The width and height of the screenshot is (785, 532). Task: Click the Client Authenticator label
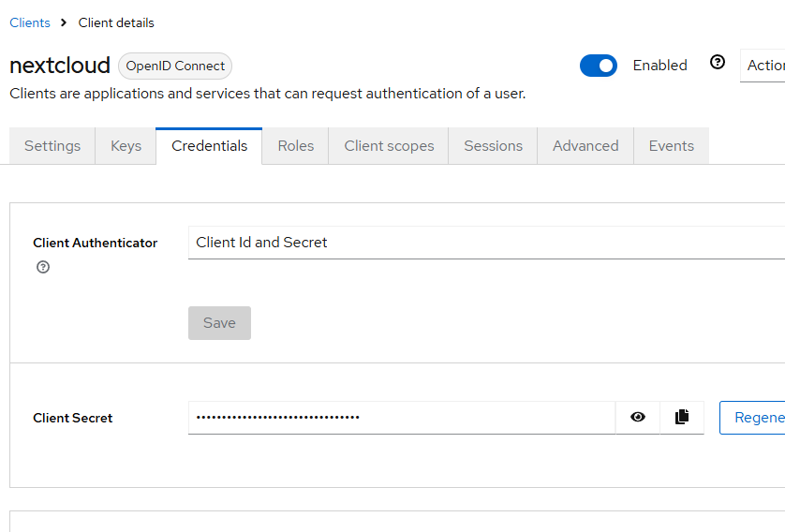(96, 244)
